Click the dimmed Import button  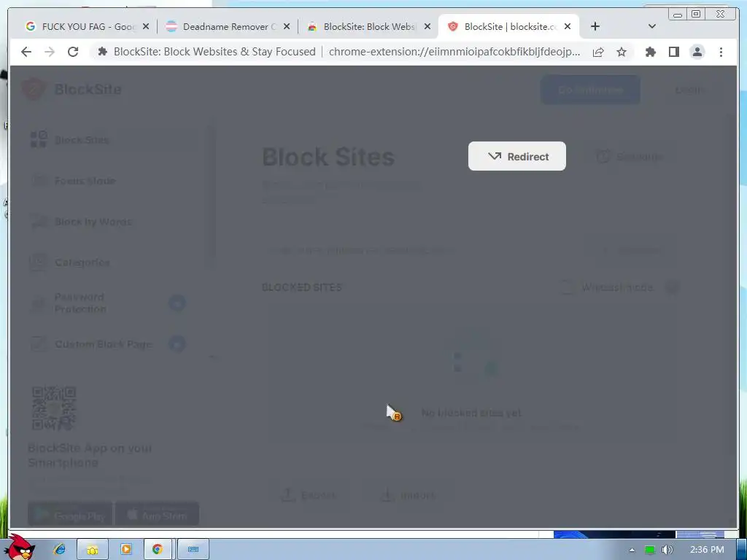tap(409, 495)
